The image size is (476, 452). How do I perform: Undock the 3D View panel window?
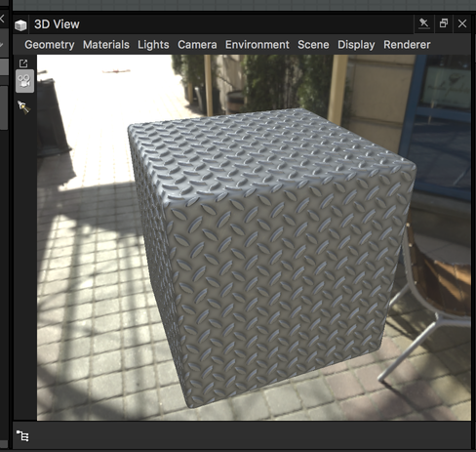click(x=444, y=23)
